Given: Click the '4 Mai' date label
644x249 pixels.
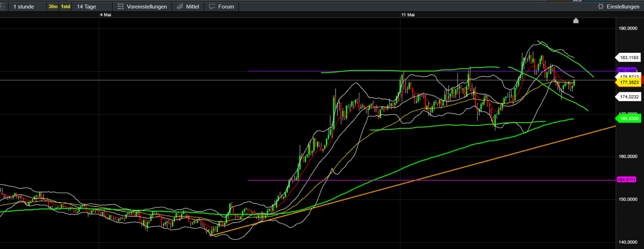Looking at the screenshot, I should 105,15.
